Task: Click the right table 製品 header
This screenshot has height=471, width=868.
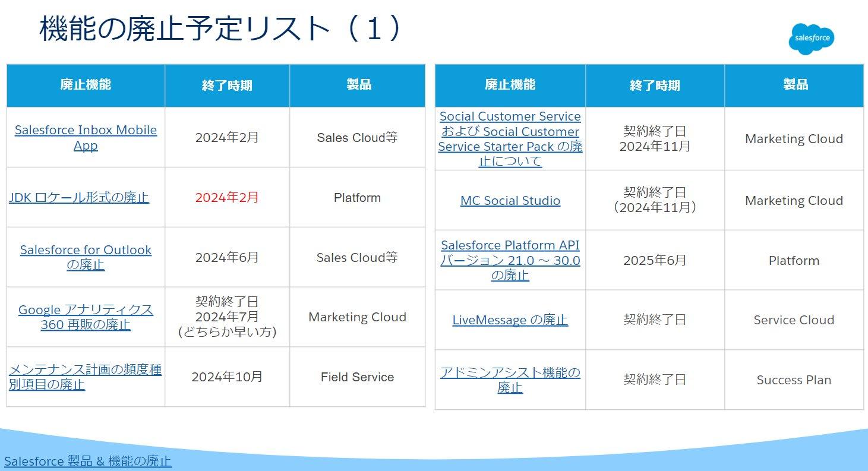Action: 795,84
